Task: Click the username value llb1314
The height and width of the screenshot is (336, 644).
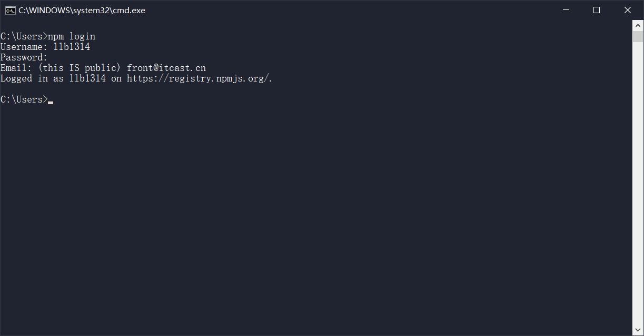Action: (72, 47)
